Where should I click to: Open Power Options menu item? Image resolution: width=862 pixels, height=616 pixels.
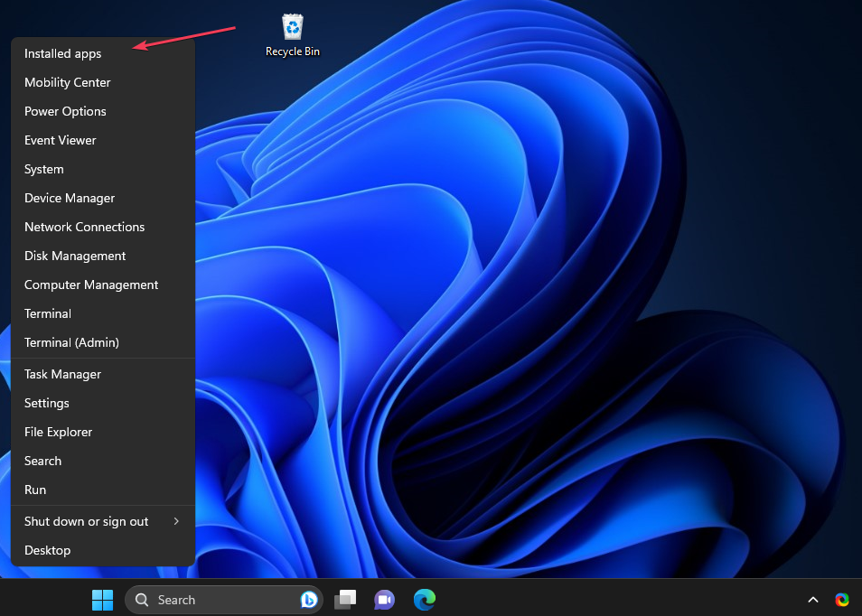pos(65,111)
